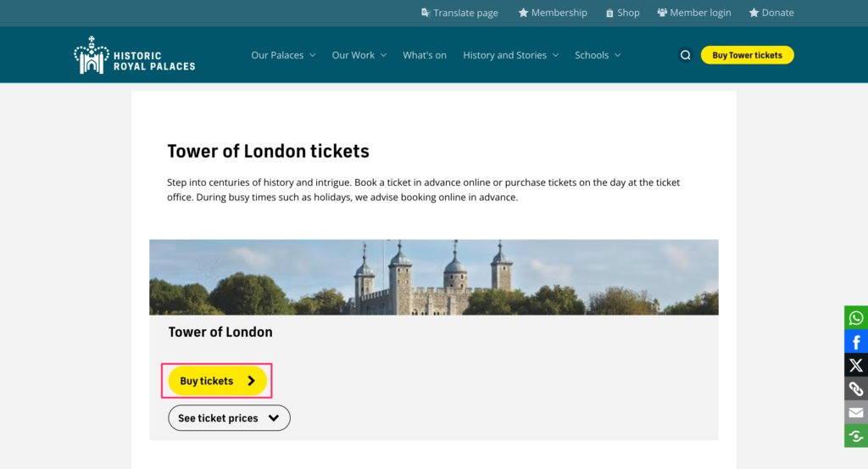
Task: Open Member login link
Action: (694, 13)
